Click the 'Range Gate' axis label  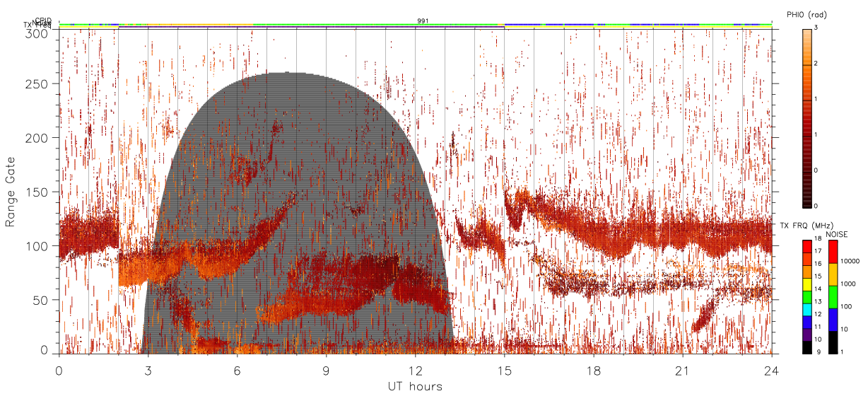(11, 191)
